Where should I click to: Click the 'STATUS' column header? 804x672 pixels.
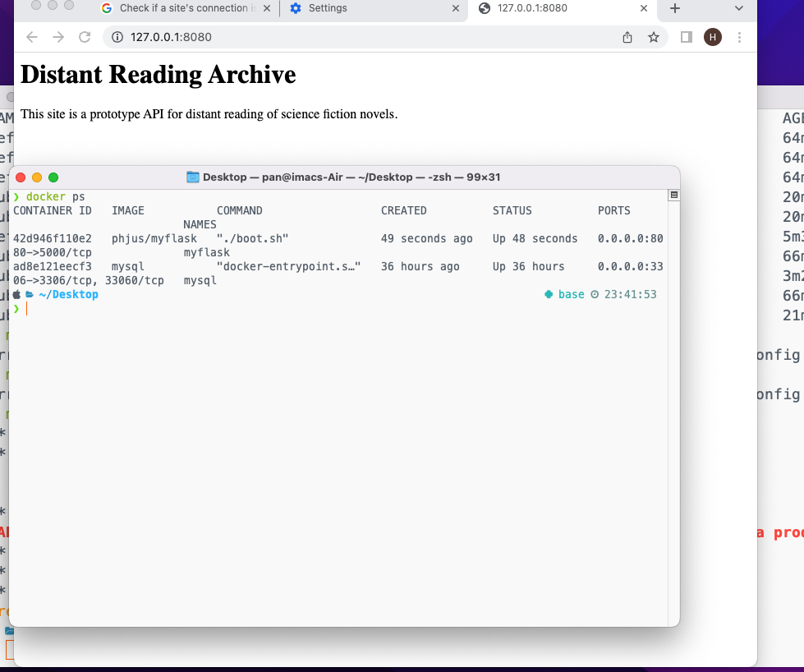click(512, 211)
